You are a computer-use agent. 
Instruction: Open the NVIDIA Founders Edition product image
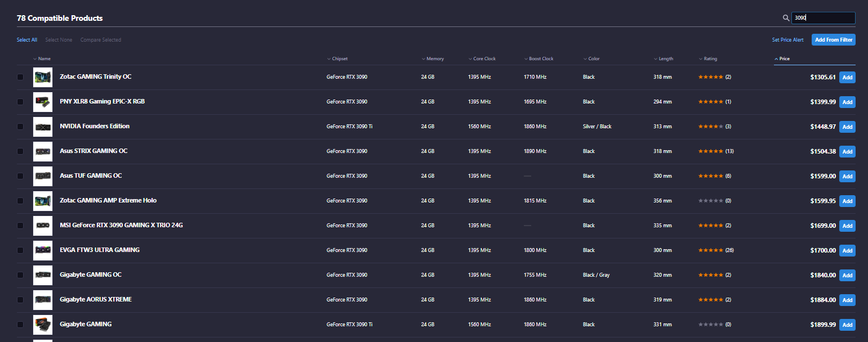[x=43, y=127]
